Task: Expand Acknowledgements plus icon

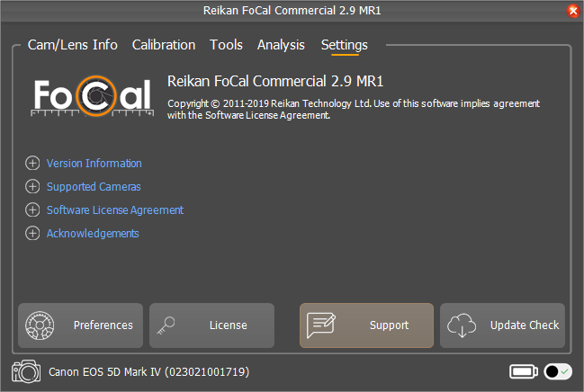Action: point(32,234)
